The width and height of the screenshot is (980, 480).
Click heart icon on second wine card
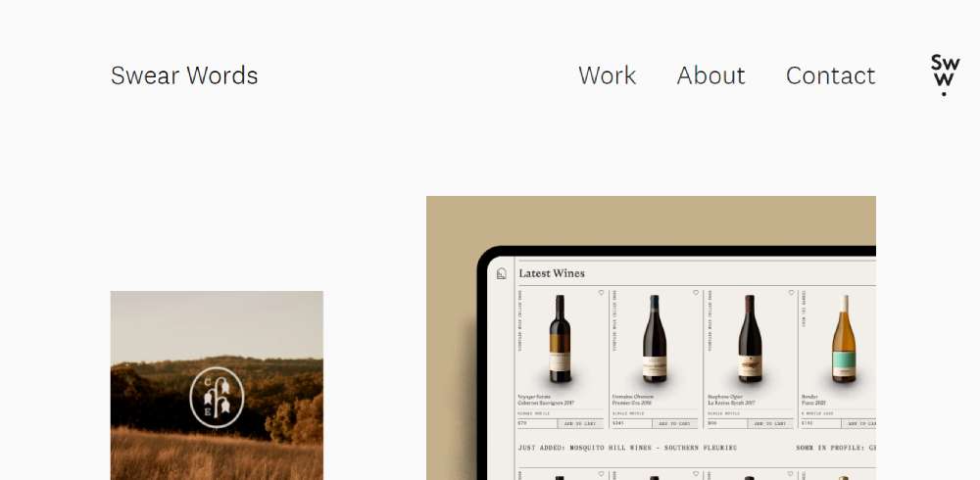[696, 293]
